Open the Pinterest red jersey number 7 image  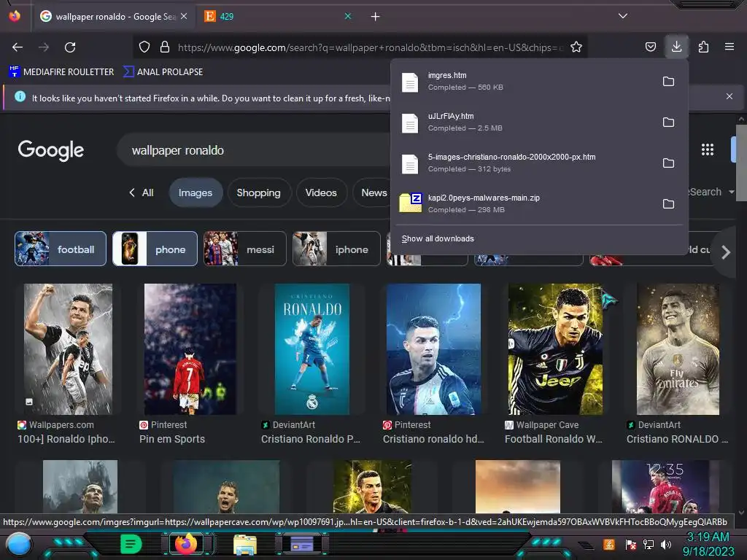[x=190, y=349]
